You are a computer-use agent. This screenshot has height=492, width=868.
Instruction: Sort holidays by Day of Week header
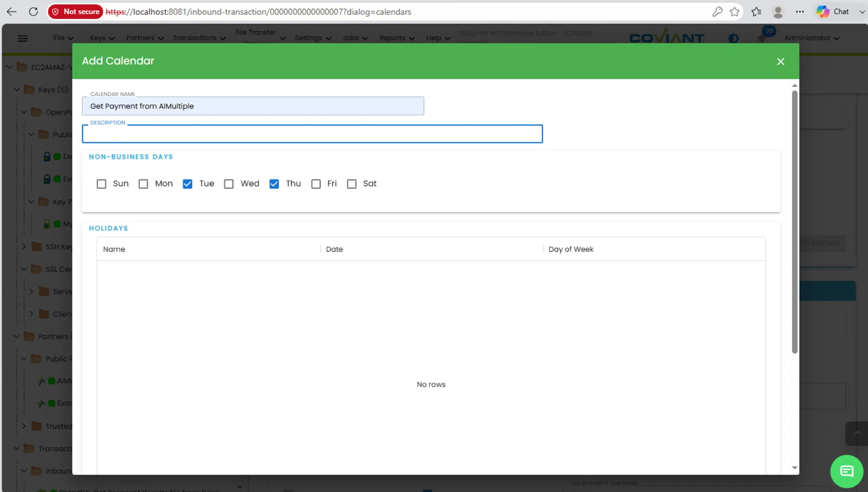pyautogui.click(x=571, y=249)
